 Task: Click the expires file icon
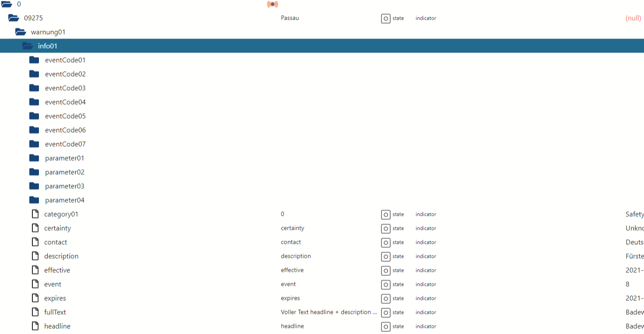coord(35,298)
